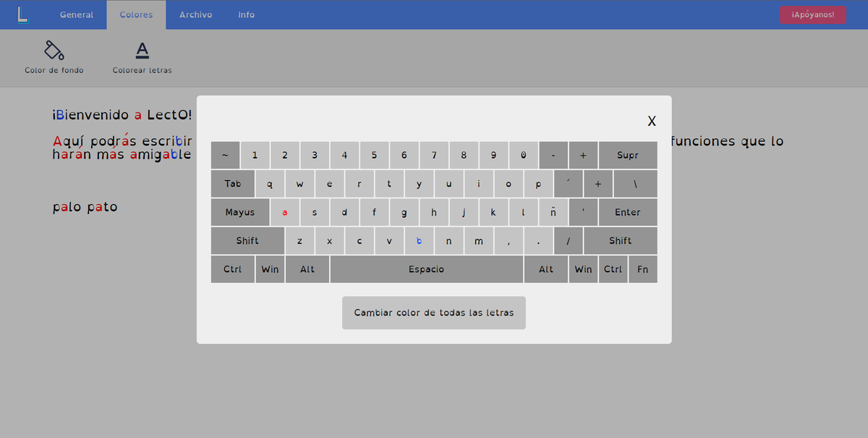
Task: Select the letter t key
Action: [x=389, y=184]
